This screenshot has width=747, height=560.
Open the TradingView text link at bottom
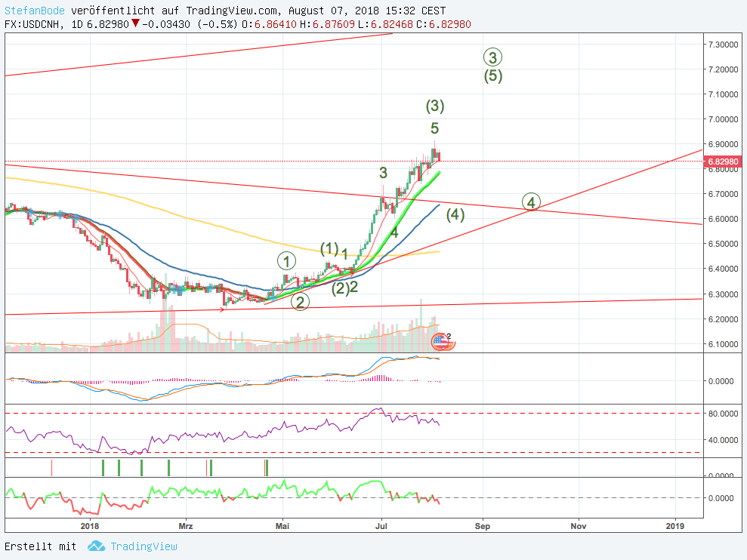click(x=144, y=546)
